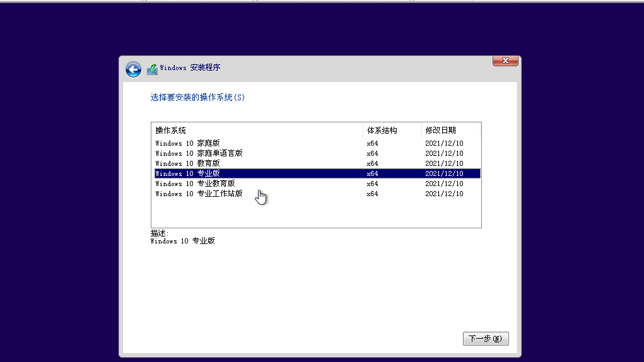
Task: Select Windows 10 专业工作站版 row
Action: coord(317,194)
